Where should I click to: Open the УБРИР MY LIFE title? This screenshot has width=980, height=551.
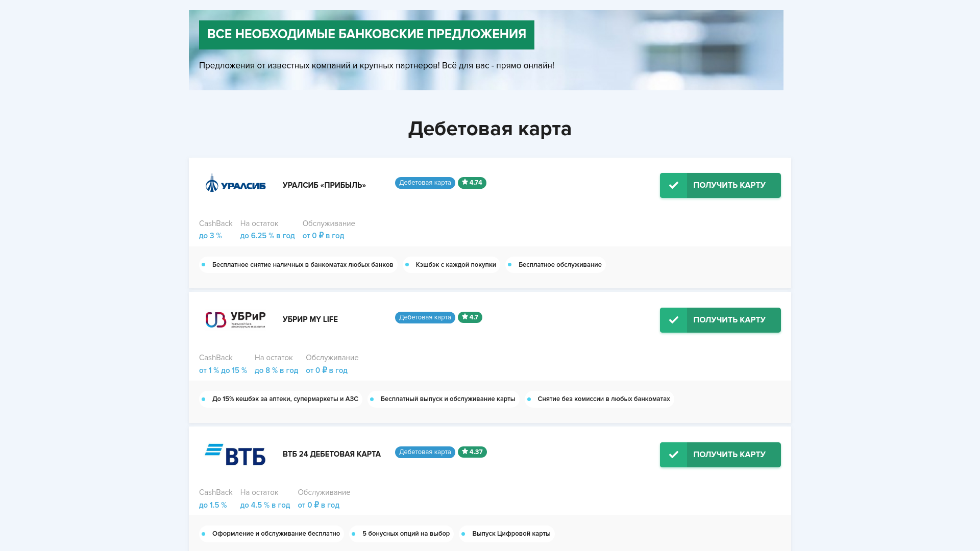click(310, 319)
